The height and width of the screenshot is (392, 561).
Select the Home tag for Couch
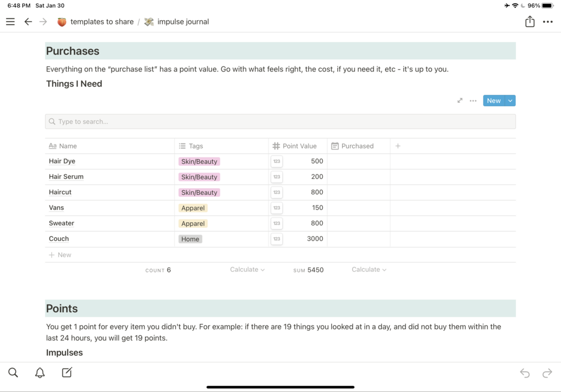click(190, 239)
